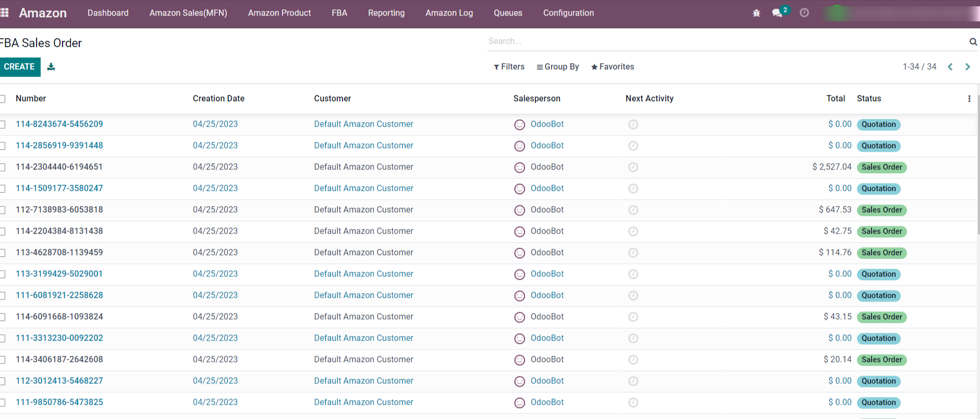Open optional columns kebab menu
The height and width of the screenshot is (419, 980).
point(969,99)
